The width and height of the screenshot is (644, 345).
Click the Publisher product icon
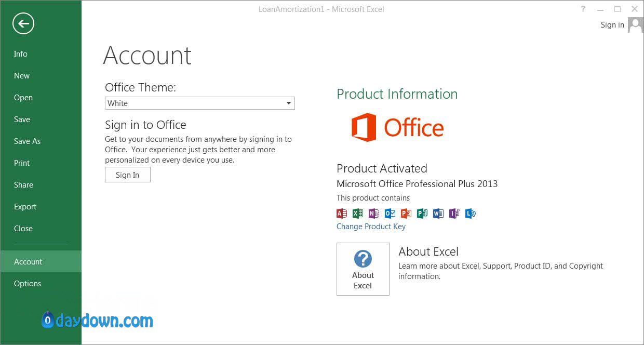pyautogui.click(x=422, y=213)
